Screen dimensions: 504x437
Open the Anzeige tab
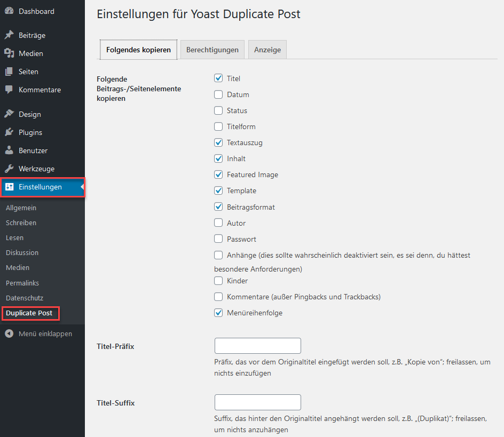coord(267,50)
